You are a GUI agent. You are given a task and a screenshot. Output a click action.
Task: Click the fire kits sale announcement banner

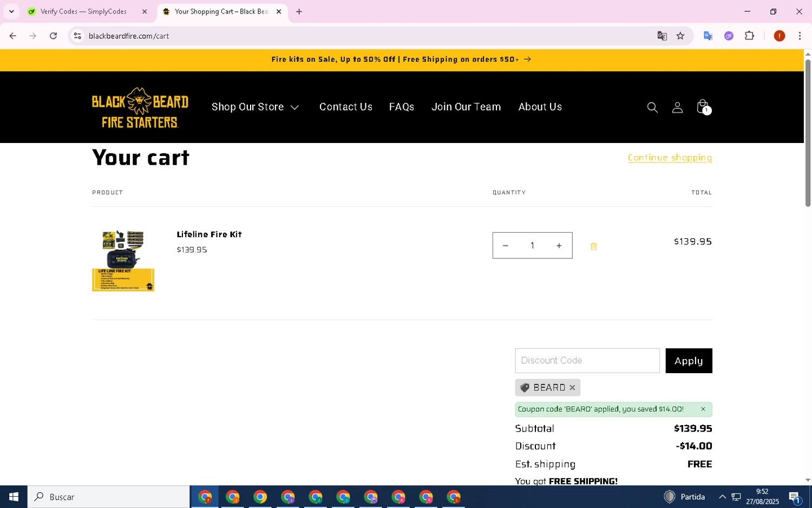click(401, 60)
